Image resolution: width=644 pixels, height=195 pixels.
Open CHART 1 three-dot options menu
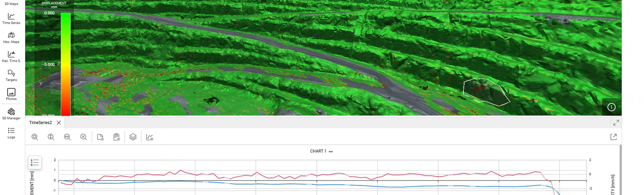[331, 151]
